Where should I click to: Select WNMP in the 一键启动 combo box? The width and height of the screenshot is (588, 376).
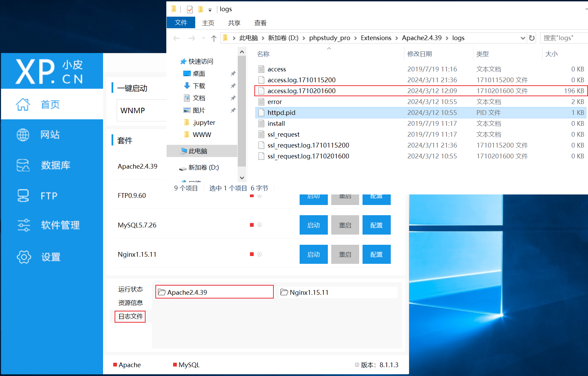point(141,110)
